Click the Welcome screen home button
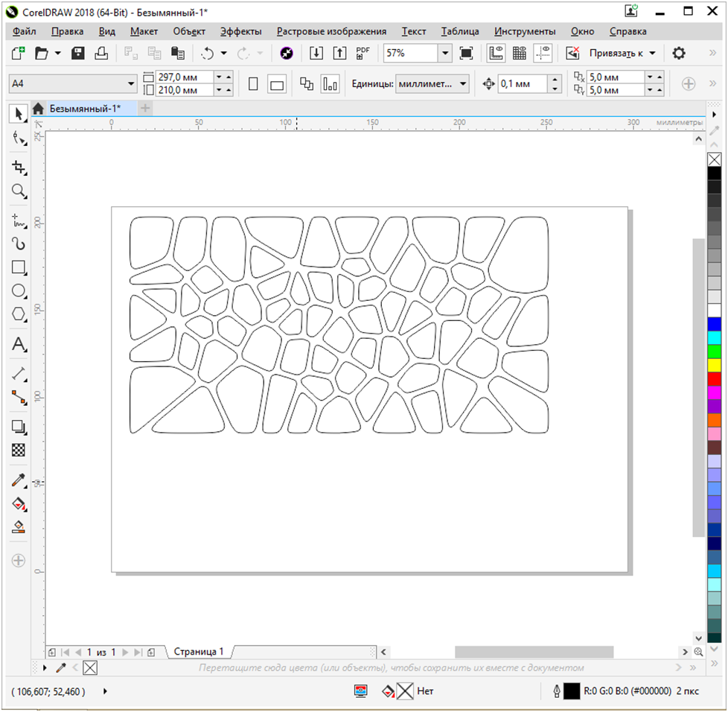Screen dimensions: 728x712 tap(38, 109)
